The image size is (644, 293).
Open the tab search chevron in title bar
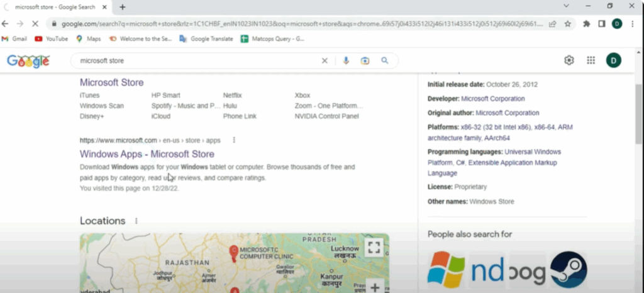coord(566,6)
